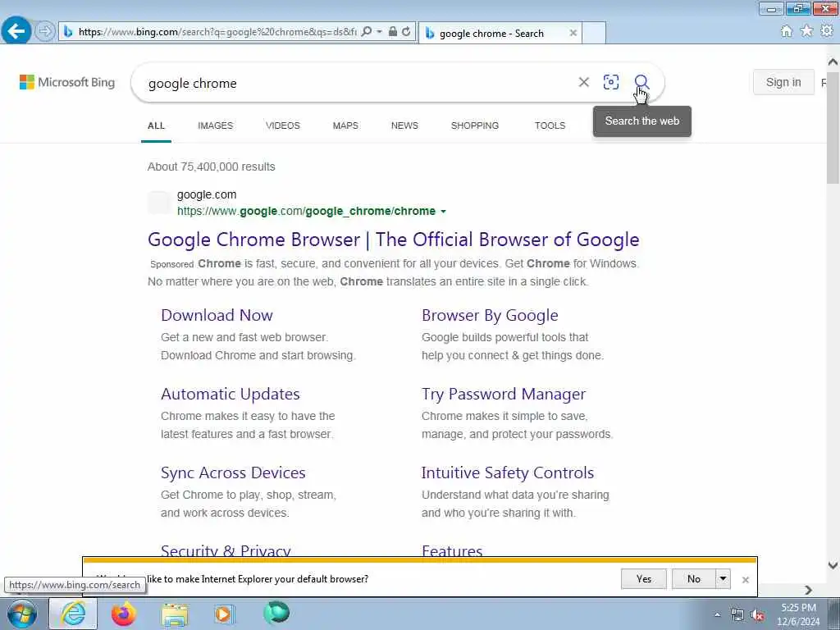
Task: Expand the dropdown arrow next to the google.com URL
Action: pyautogui.click(x=443, y=212)
